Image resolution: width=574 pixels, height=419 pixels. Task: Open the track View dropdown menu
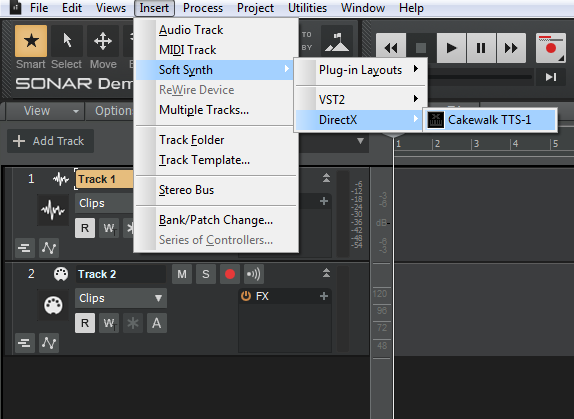pos(45,111)
